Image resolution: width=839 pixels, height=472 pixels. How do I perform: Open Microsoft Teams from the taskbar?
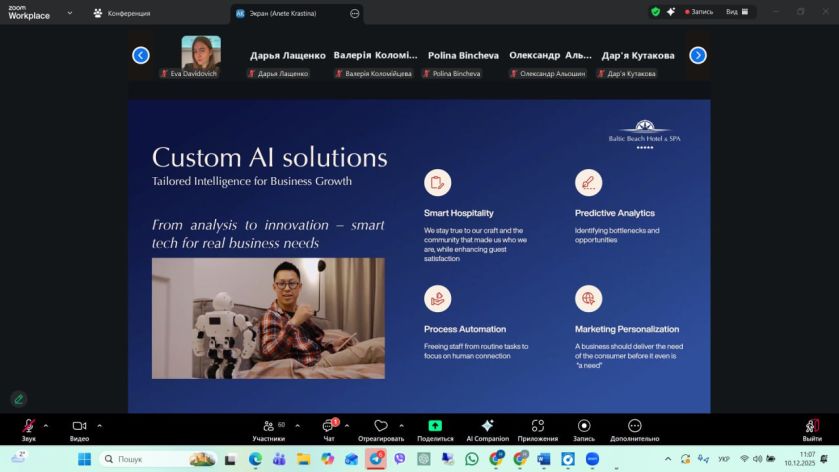pyautogui.click(x=279, y=459)
